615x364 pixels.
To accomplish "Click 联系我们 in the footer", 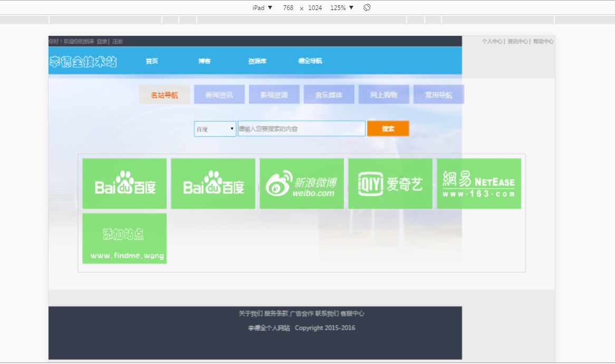I will pyautogui.click(x=327, y=313).
